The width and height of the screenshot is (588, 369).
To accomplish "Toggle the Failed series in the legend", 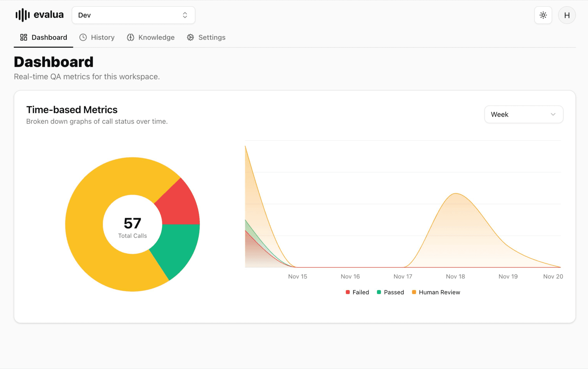I will point(357,292).
